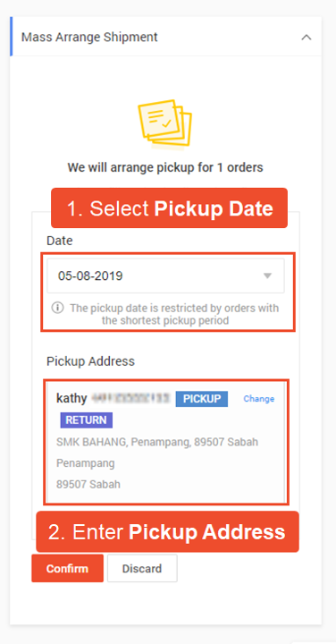Click the yellow stacked order documents icon

point(165,123)
